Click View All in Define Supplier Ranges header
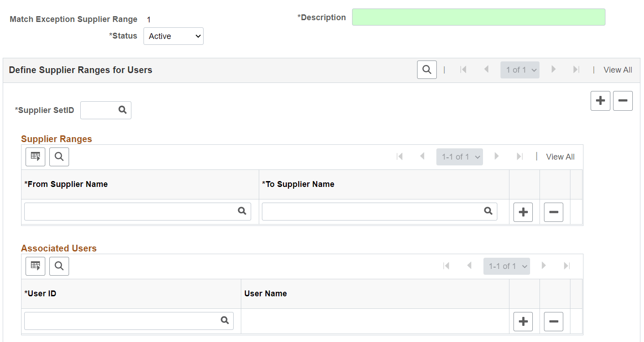 (x=618, y=69)
